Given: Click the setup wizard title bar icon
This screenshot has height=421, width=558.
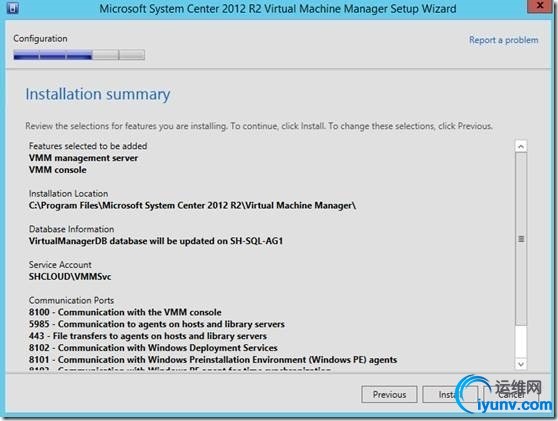Looking at the screenshot, I should 12,7.
